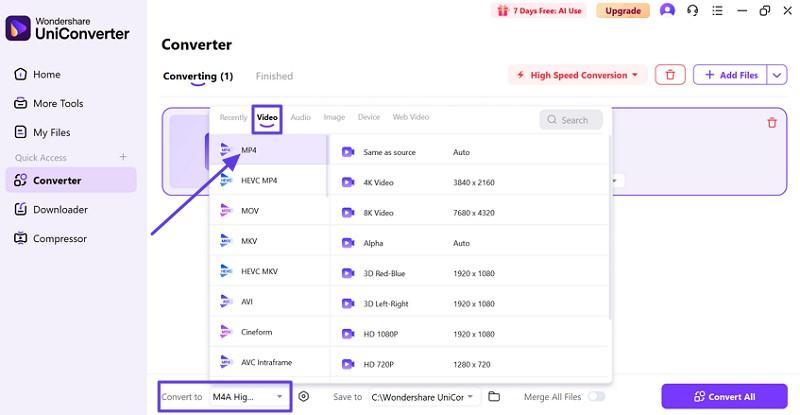
Task: Switch to the Recently tab
Action: (x=233, y=117)
